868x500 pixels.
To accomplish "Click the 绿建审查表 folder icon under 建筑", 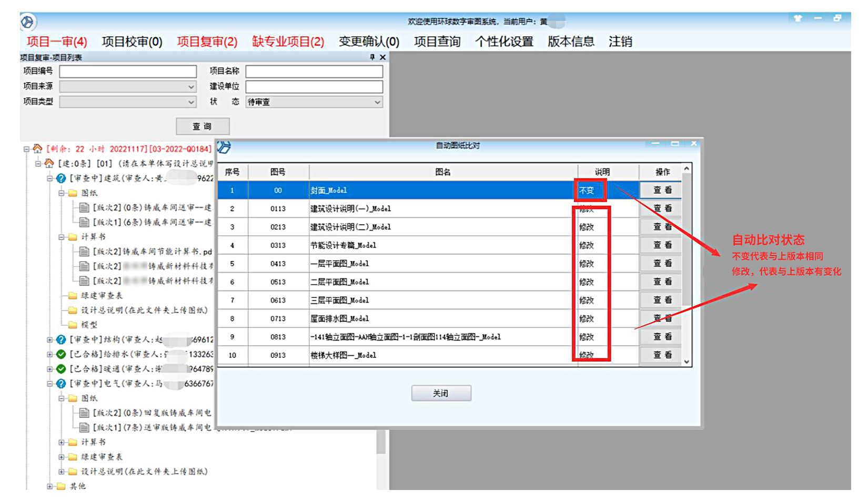I will click(73, 296).
